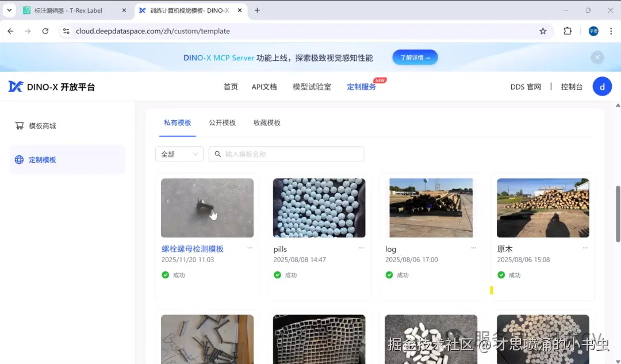Switch to the 收藏模板 tab
This screenshot has width=621, height=364.
tap(266, 122)
